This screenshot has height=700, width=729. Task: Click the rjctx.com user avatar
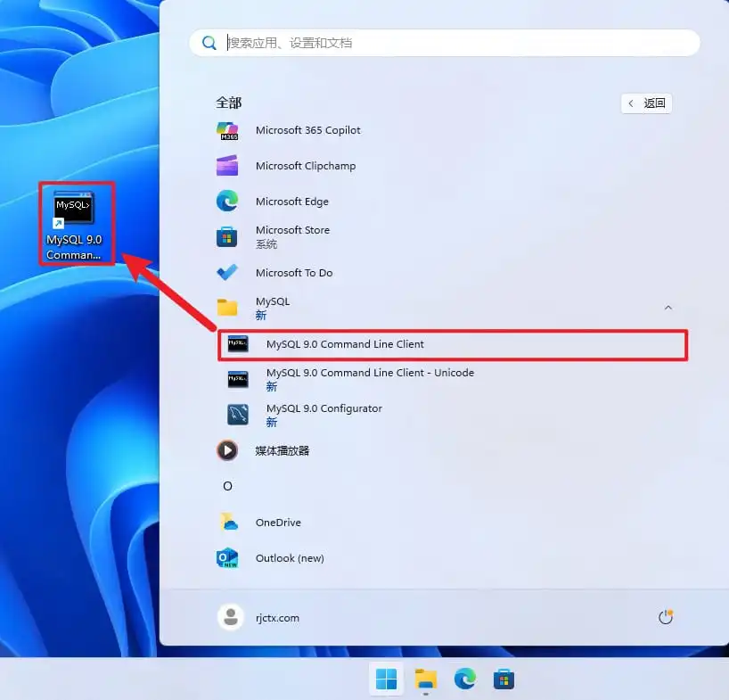(231, 617)
